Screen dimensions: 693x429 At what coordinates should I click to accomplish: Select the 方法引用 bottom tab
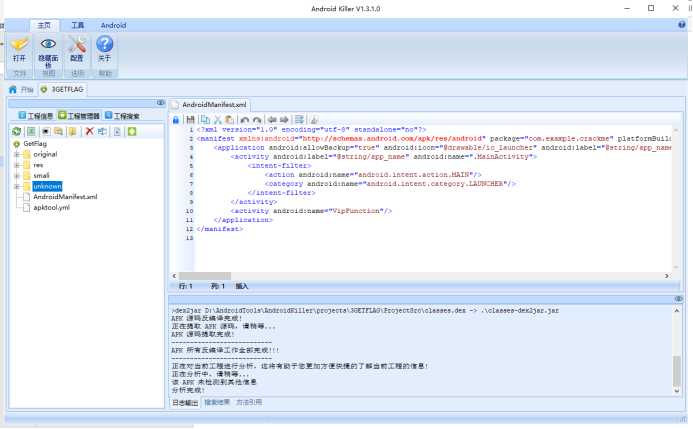(249, 402)
